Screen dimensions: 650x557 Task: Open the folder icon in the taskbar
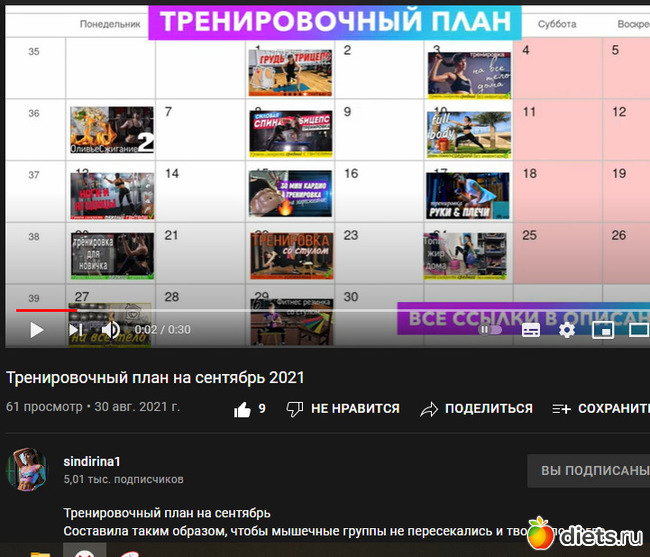(x=41, y=551)
